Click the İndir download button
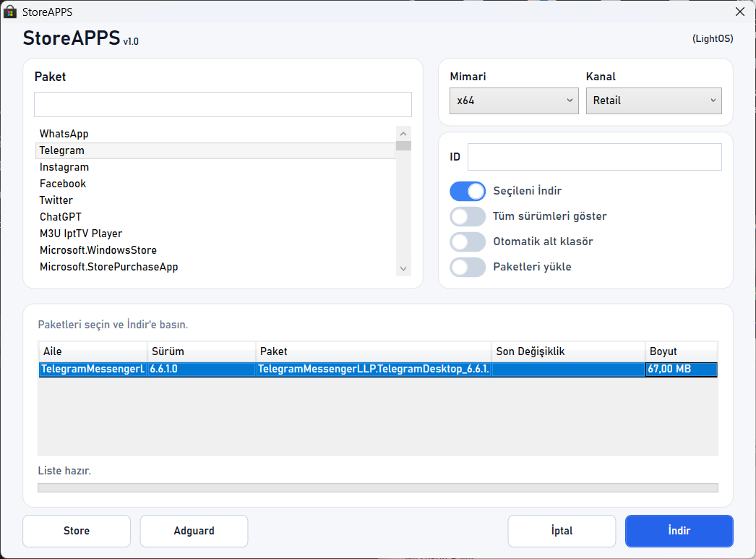 click(x=679, y=531)
